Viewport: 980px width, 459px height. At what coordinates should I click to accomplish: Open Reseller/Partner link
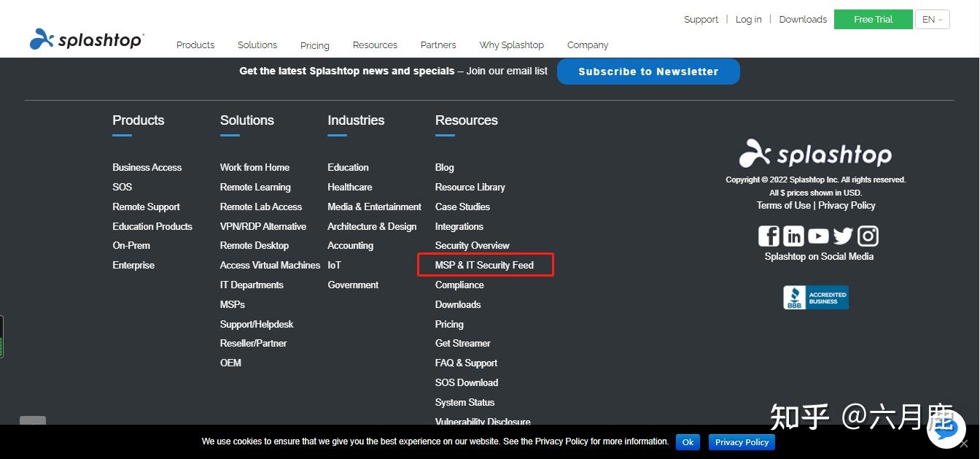tap(253, 343)
